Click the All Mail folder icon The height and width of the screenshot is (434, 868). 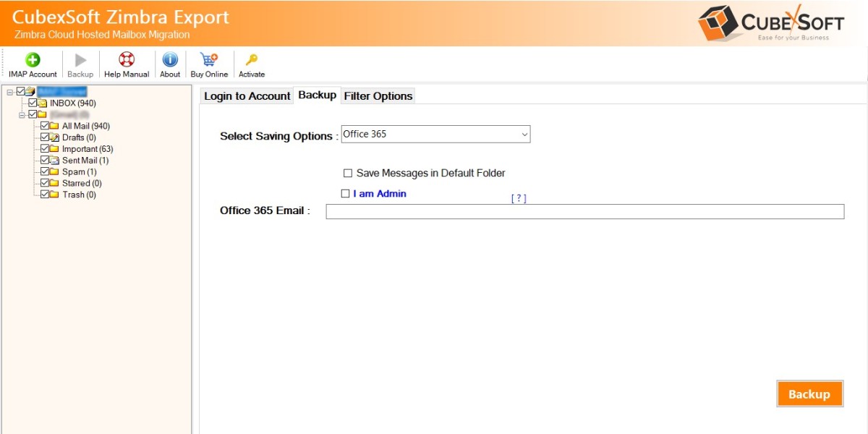[54, 126]
